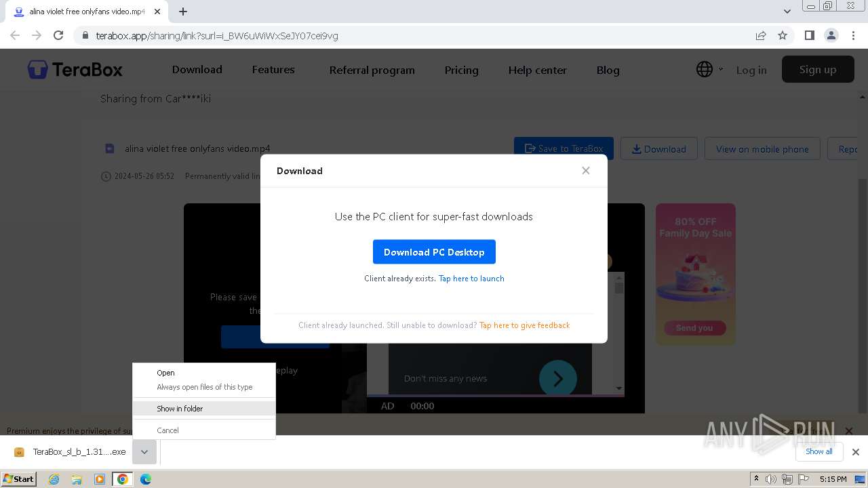Click the Save to TeraBox button
Viewport: 868px width, 488px height.
564,148
